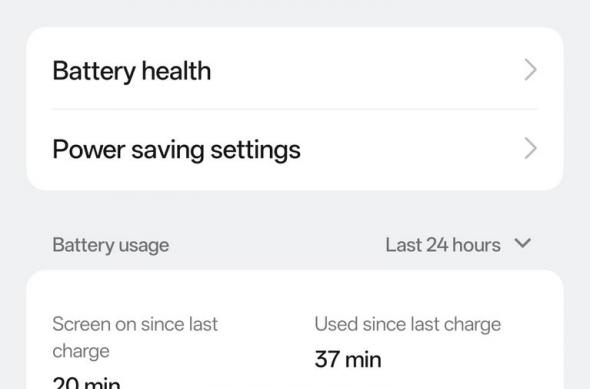
Task: Open Power saving settings
Action: 295,150
